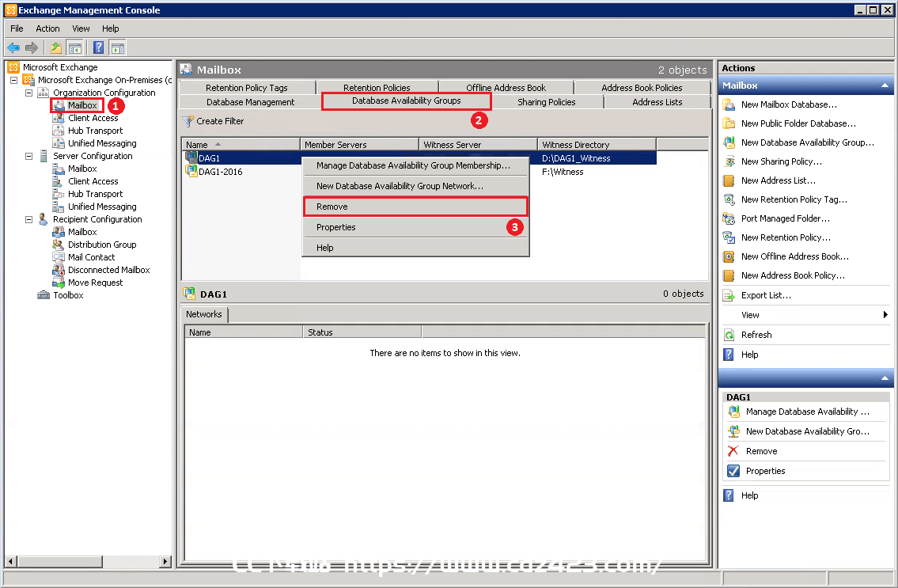
Task: Collapse the DAG1 actions section arrow
Action: (885, 378)
